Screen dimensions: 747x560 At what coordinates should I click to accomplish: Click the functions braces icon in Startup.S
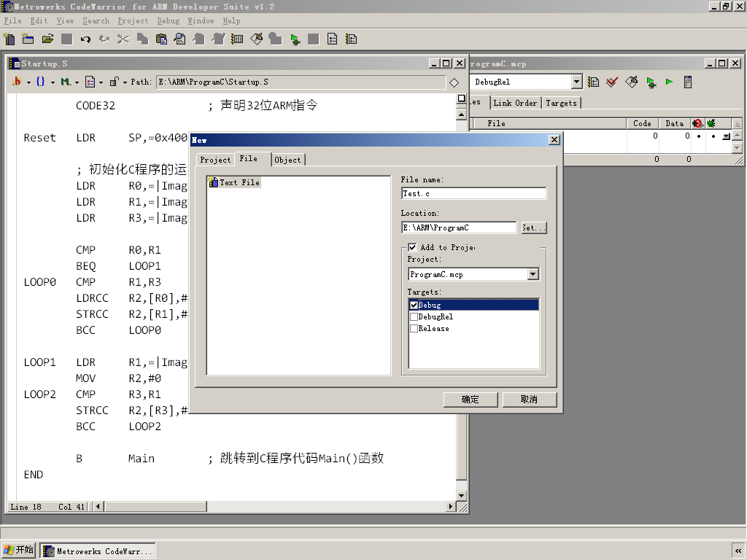pyautogui.click(x=41, y=82)
